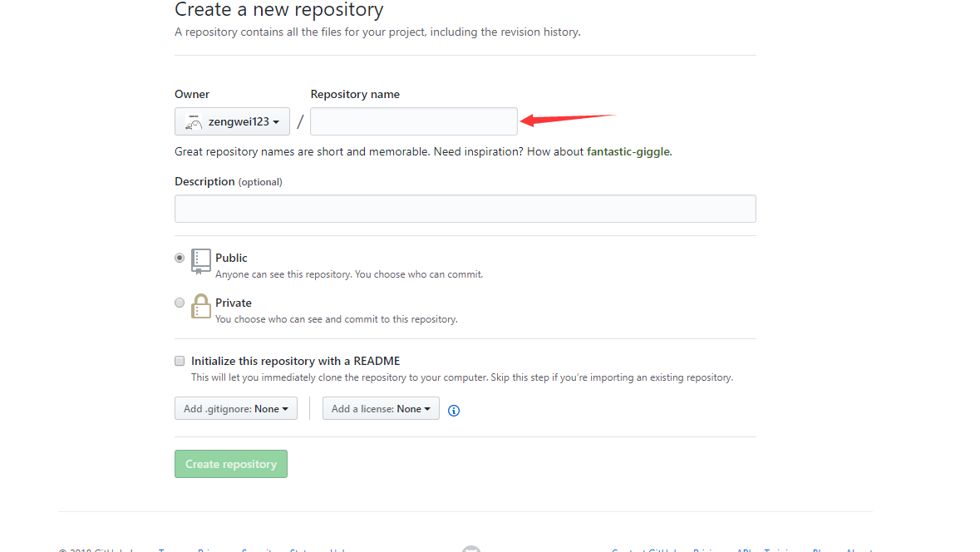Click the "Private" option label text
Screen dimensions: 980x552
pos(234,303)
